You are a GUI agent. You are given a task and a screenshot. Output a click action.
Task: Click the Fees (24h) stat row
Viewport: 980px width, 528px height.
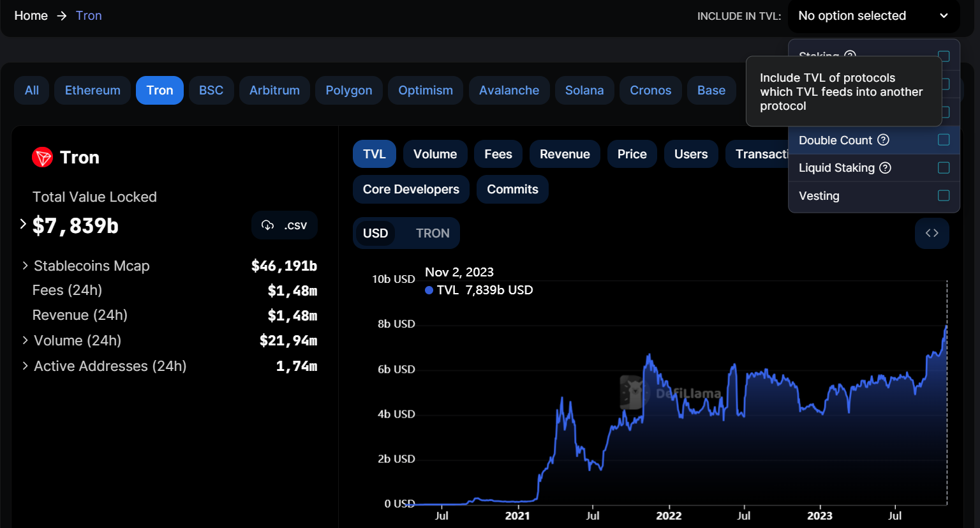tap(175, 290)
